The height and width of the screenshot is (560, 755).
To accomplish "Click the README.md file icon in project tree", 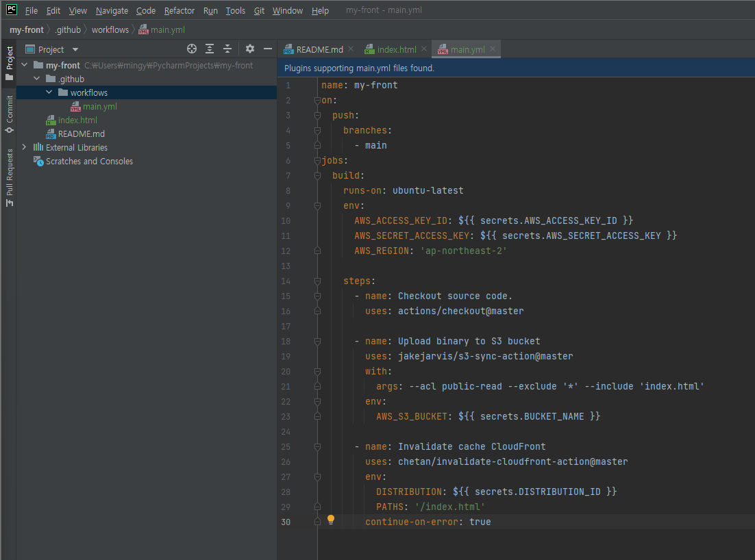I will point(51,133).
